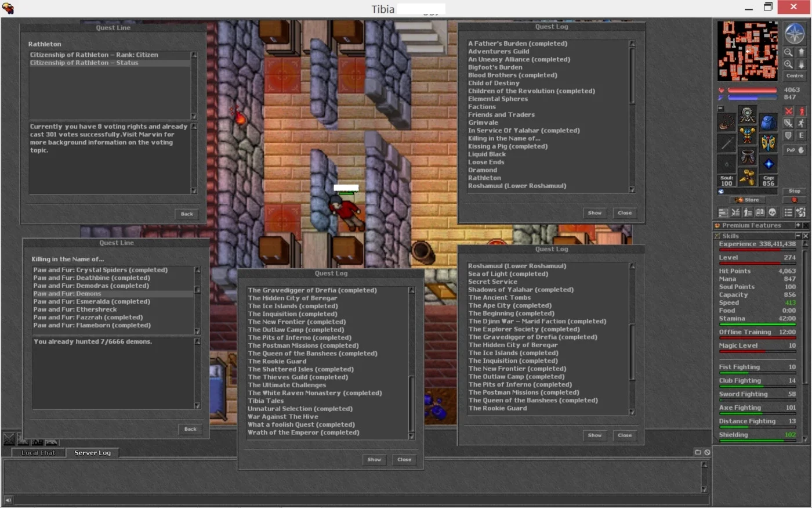Enable full attack combat mode
This screenshot has height=508, width=812.
click(x=789, y=111)
